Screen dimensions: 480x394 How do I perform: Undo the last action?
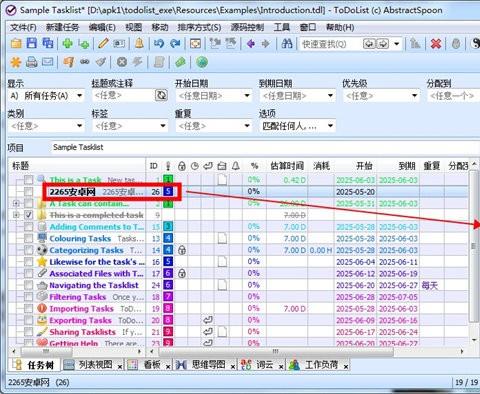tap(159, 43)
